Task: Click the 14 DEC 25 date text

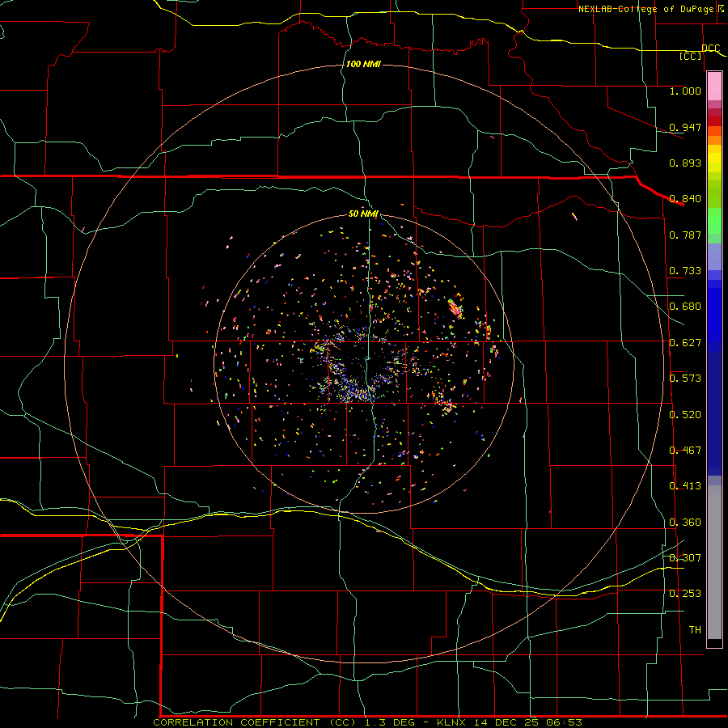Action: click(x=506, y=722)
